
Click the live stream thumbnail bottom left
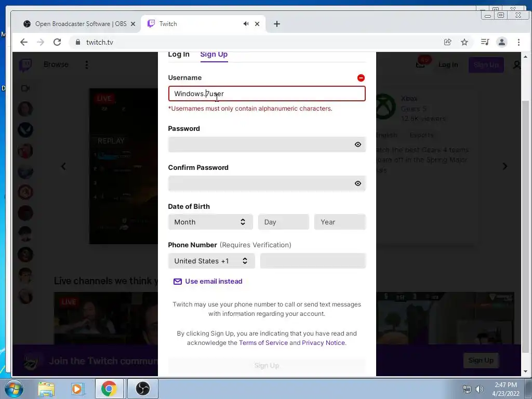[x=106, y=318]
